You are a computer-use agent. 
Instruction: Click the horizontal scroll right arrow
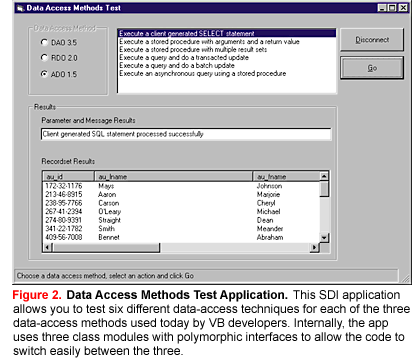(x=315, y=247)
